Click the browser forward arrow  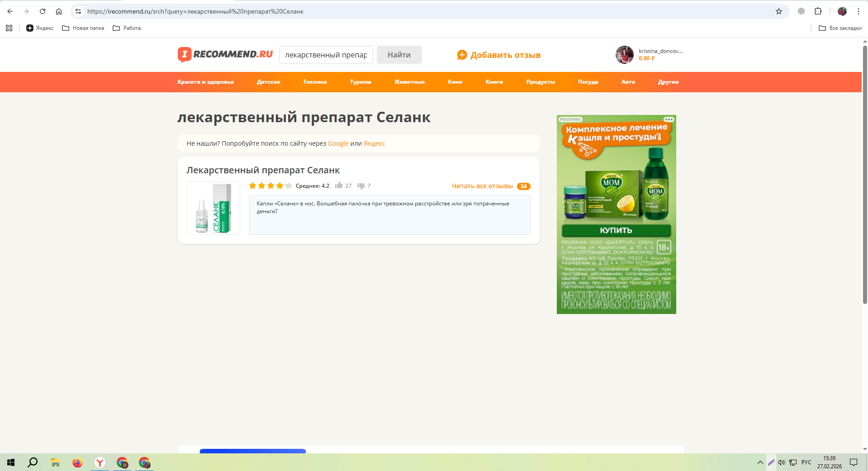(26, 11)
